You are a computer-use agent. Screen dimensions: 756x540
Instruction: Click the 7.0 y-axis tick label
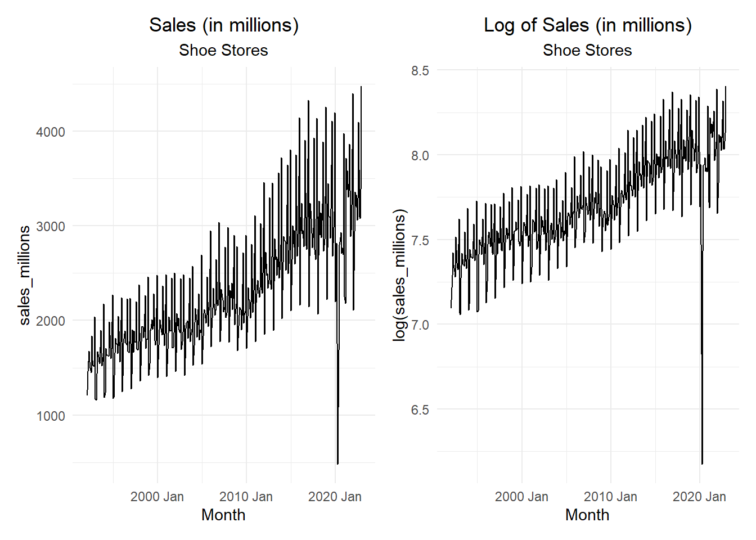[420, 325]
